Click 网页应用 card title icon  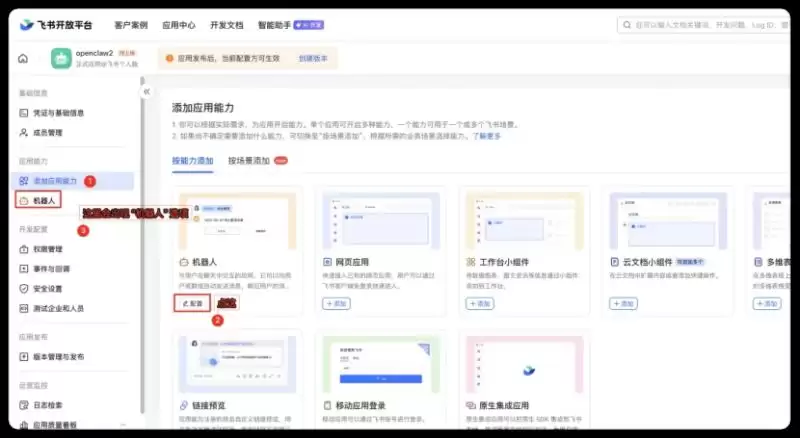328,262
